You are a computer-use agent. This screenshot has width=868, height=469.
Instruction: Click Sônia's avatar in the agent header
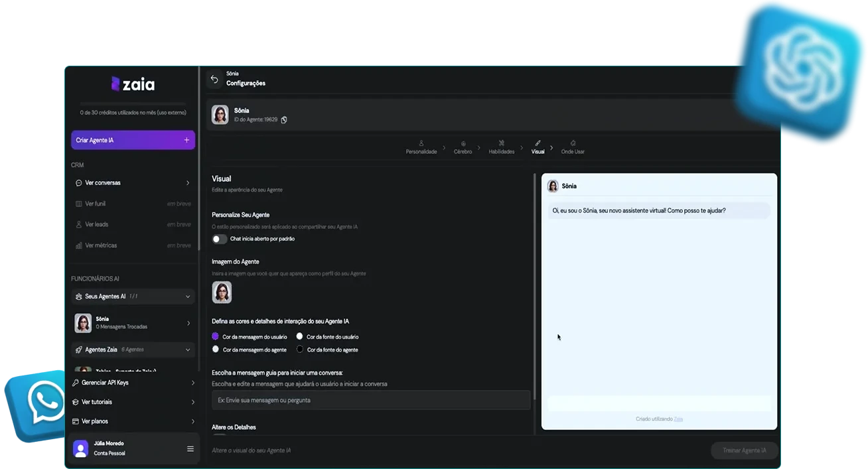coord(220,115)
